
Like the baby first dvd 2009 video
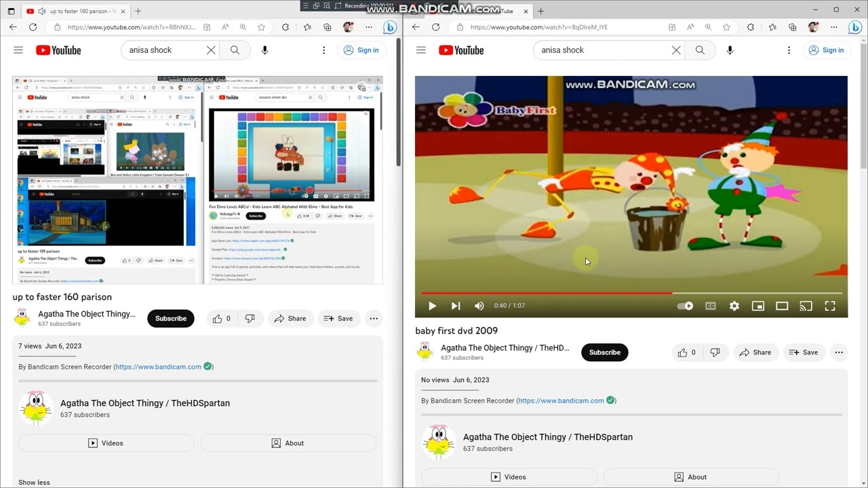coord(686,352)
